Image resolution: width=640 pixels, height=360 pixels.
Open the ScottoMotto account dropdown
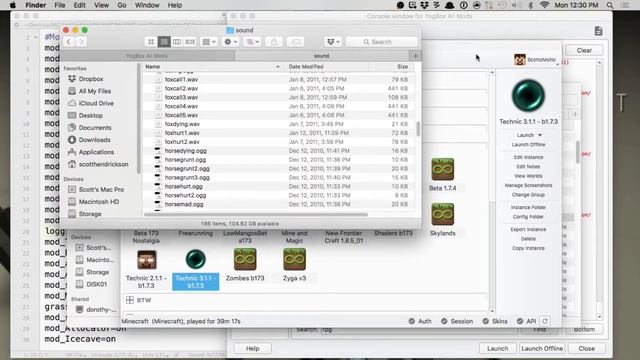(x=536, y=60)
